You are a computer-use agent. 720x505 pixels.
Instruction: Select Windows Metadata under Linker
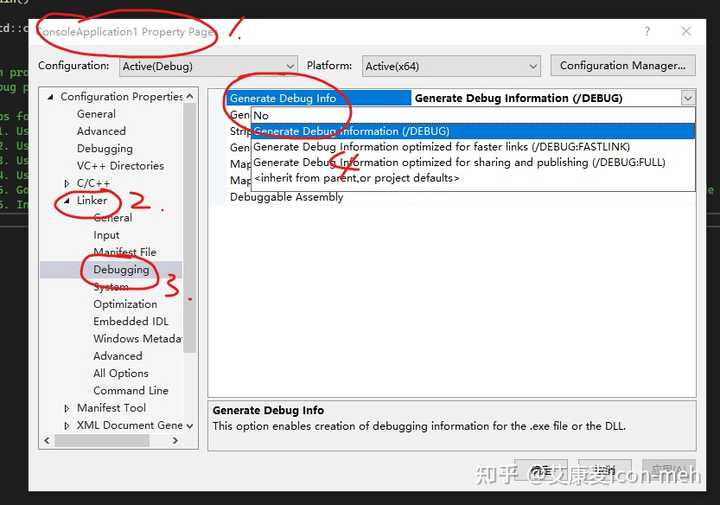(x=137, y=339)
